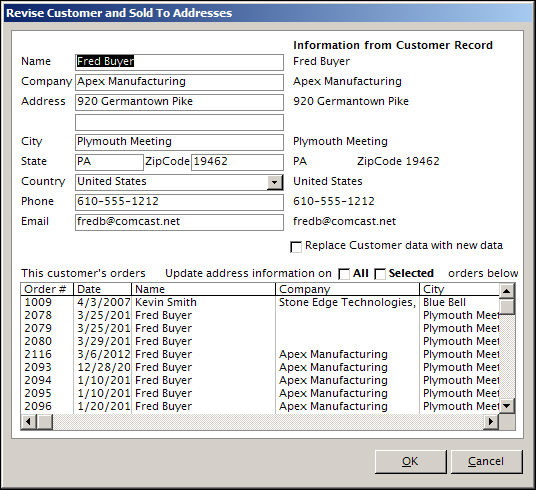Select order 1009 for Kevin Smith
Viewport: 536px width, 490px height.
tap(260, 302)
